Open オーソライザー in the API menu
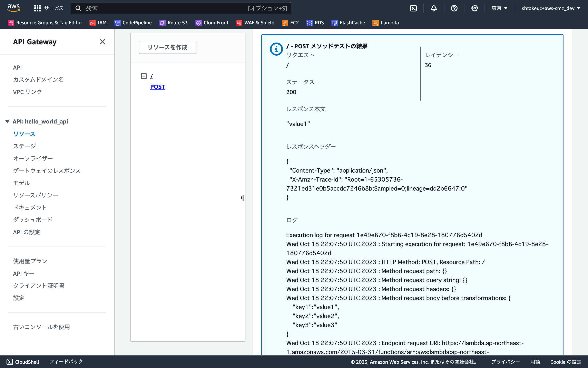588x368 pixels. click(x=33, y=158)
